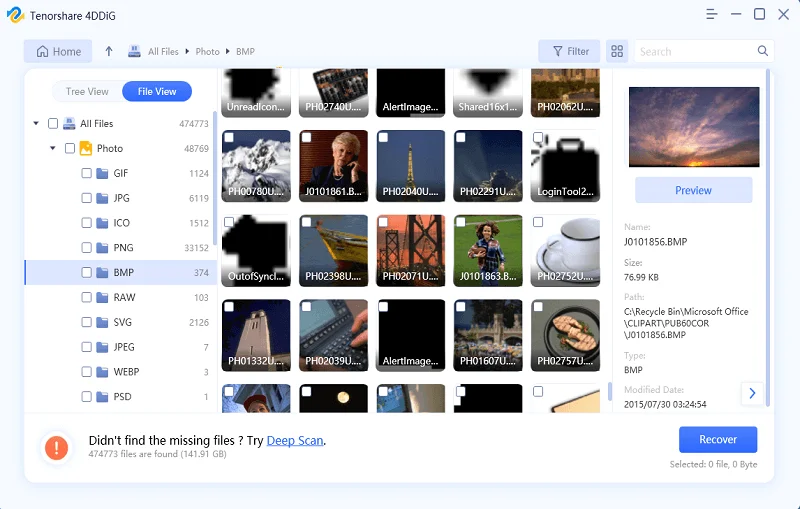This screenshot has width=800, height=509.
Task: Check the GIF folder checkbox
Action: pyautogui.click(x=87, y=173)
